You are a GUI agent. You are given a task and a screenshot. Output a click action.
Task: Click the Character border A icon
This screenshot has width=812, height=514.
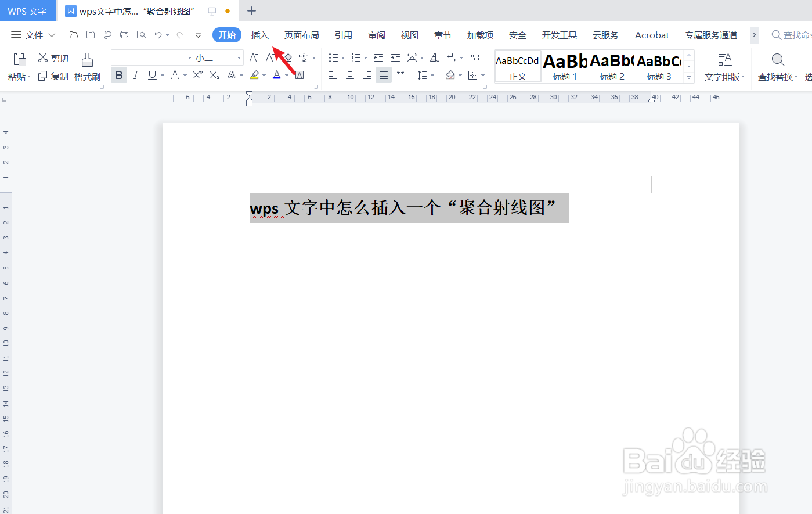pos(299,75)
